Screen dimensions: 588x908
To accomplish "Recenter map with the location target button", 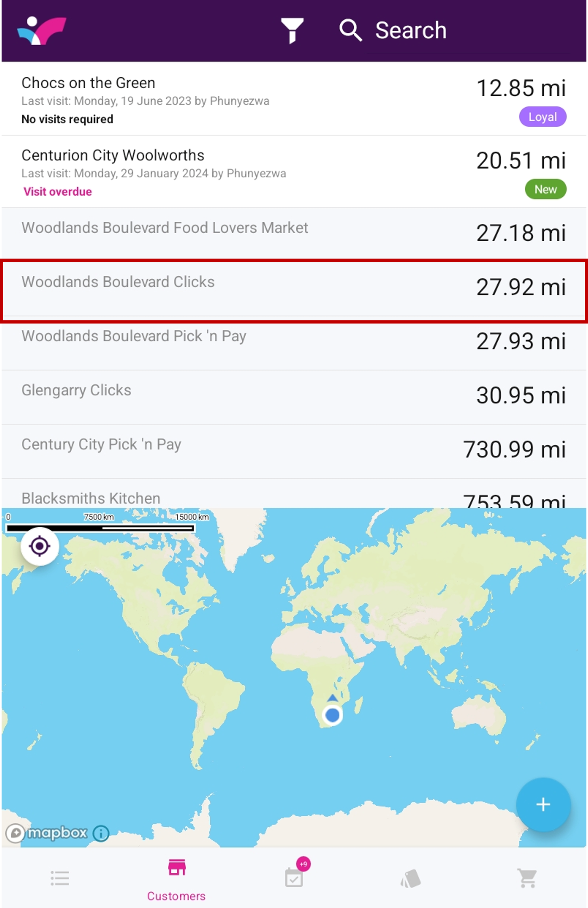I will point(40,546).
